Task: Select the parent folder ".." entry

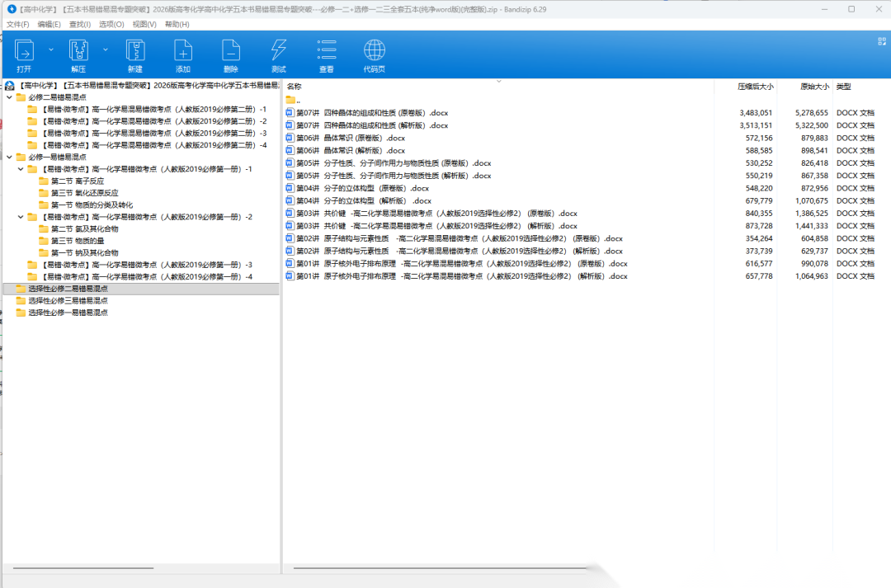Action: tap(298, 100)
